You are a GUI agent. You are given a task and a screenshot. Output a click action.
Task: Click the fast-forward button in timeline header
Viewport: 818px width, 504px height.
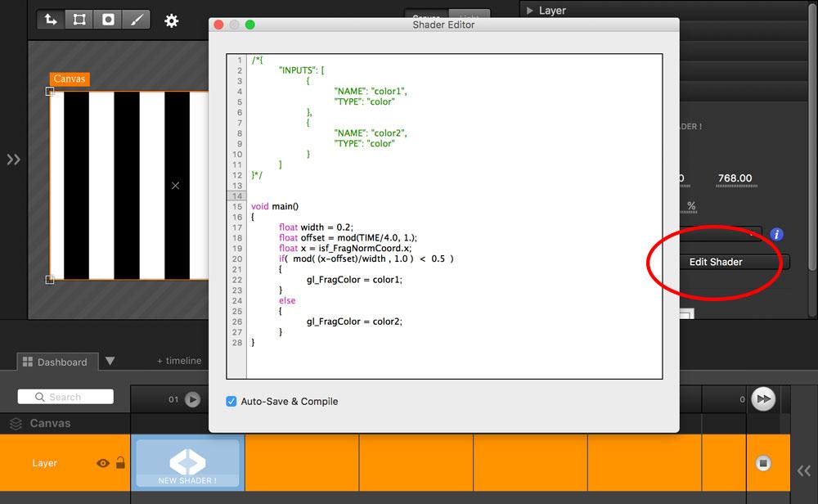pyautogui.click(x=763, y=398)
